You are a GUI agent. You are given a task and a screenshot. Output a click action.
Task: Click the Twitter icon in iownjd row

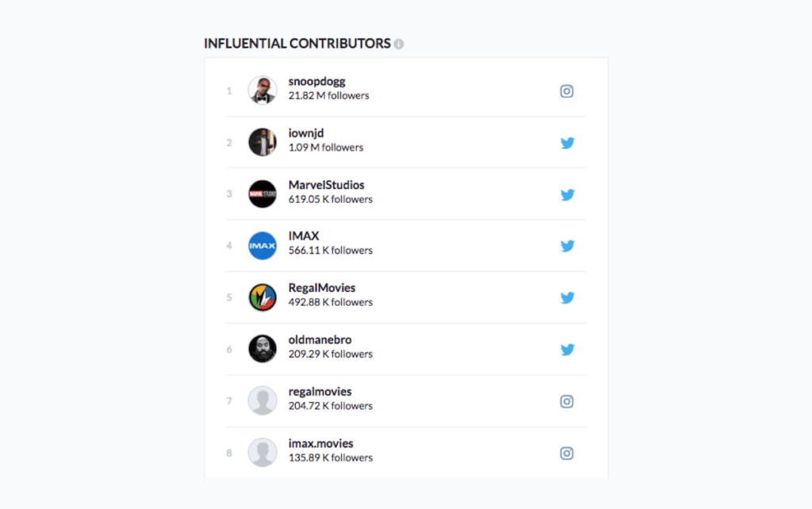(x=567, y=144)
